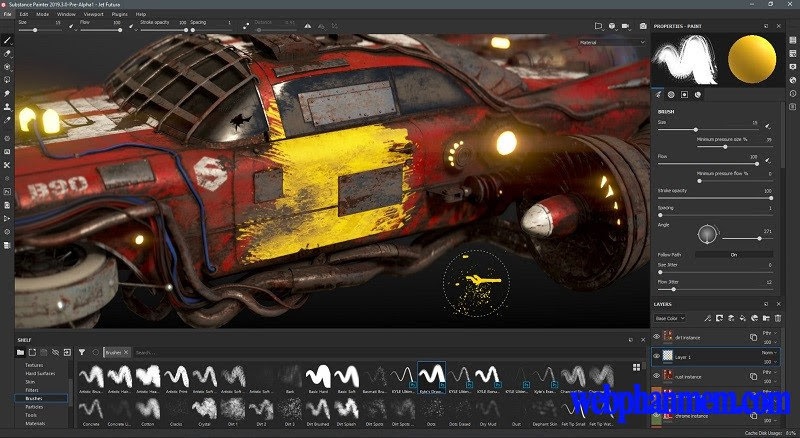Open Flow pressure dropdown in top toolbar
800x438 pixels.
click(x=134, y=27)
